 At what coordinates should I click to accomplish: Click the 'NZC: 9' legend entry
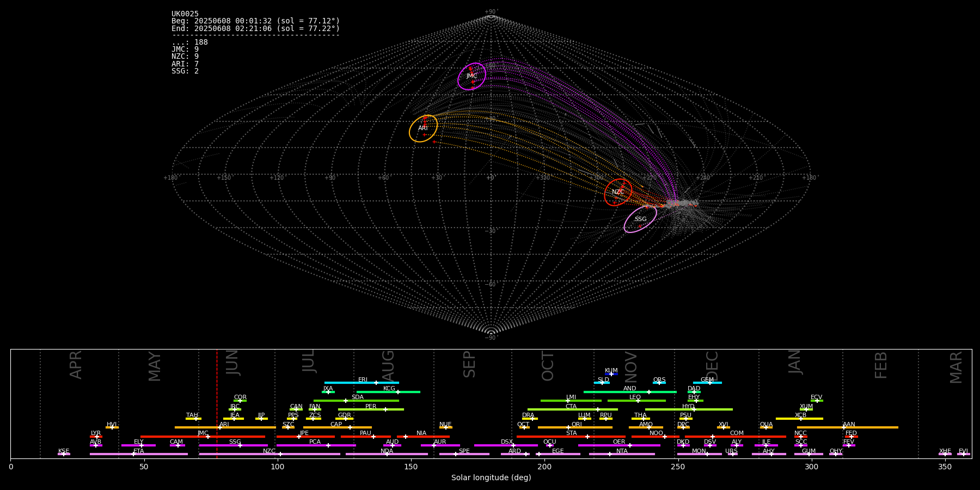(185, 57)
